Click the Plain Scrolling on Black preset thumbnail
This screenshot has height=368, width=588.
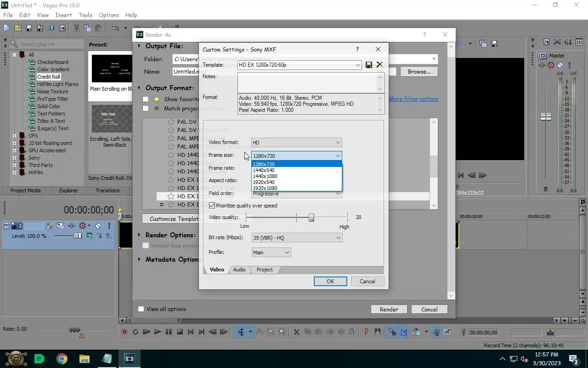pyautogui.click(x=112, y=69)
